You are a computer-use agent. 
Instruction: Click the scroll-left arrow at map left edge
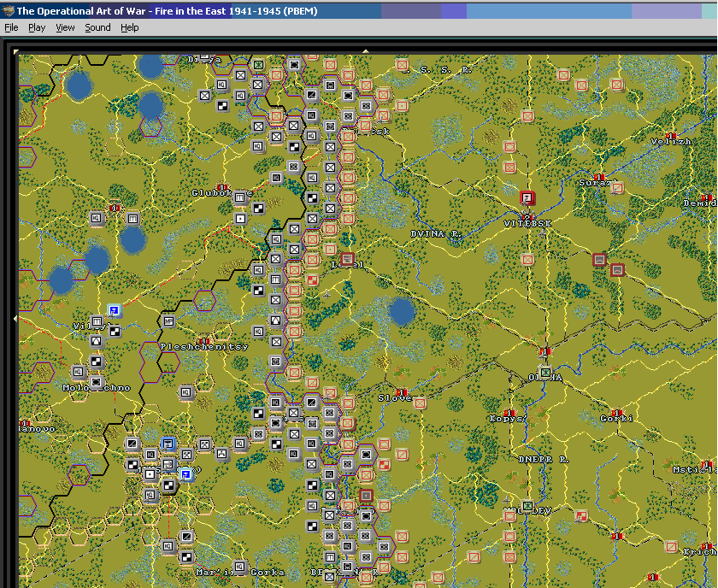pyautogui.click(x=15, y=318)
